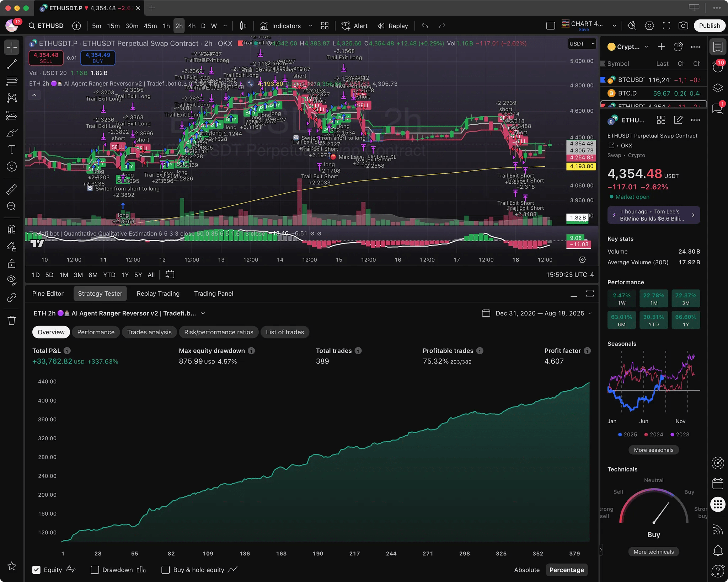Collapse the indicator legend chevron
728x582 pixels.
(x=34, y=95)
